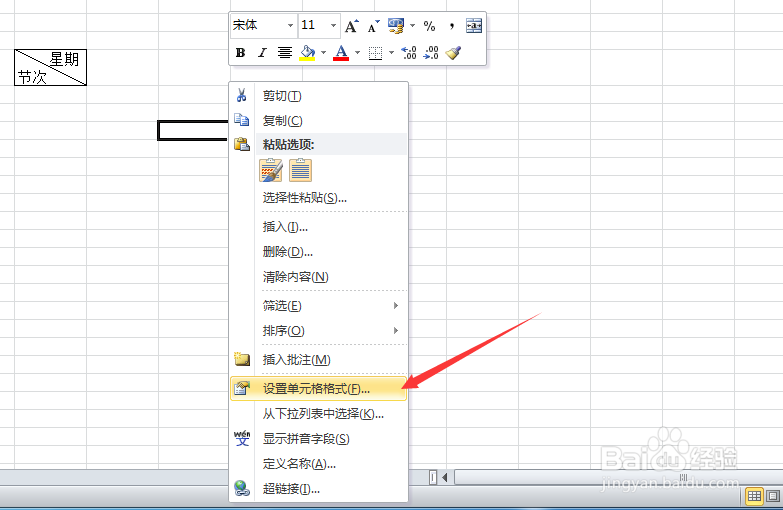Switch to Page Layout view
The height and width of the screenshot is (510, 783).
click(x=773, y=496)
